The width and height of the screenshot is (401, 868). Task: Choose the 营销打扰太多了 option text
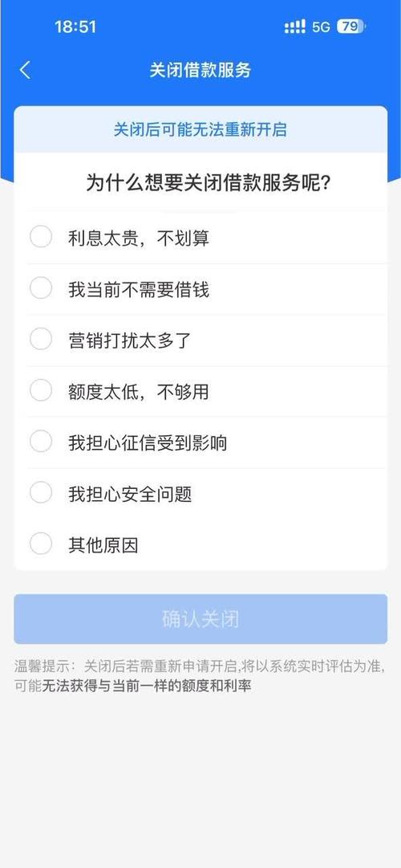coord(129,340)
